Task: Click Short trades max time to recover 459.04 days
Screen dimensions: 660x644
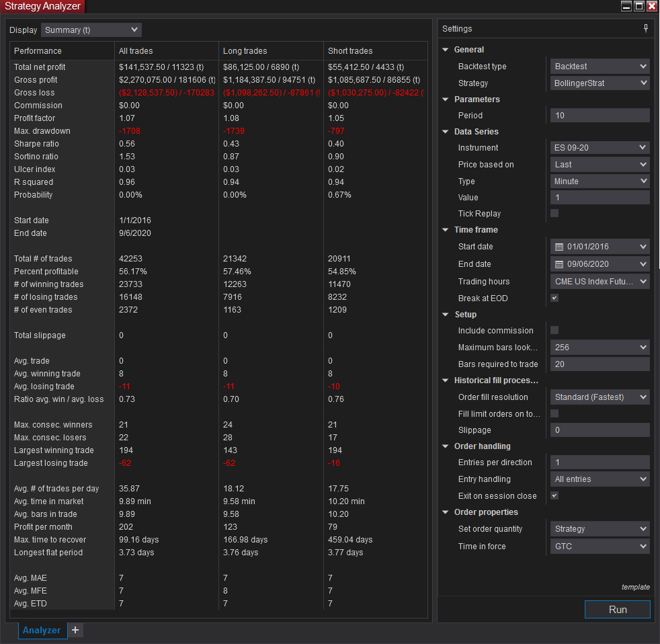Action: point(350,540)
